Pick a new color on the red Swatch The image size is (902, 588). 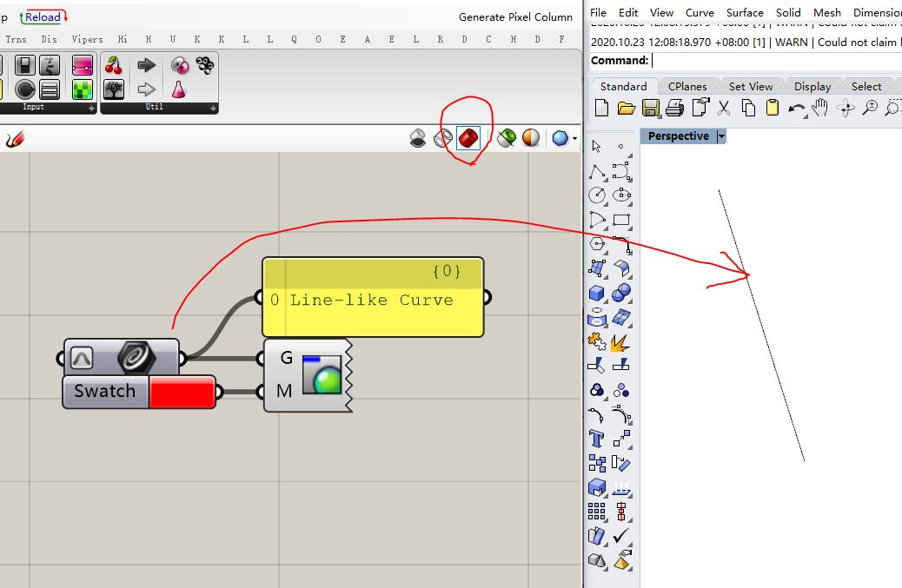(x=182, y=392)
